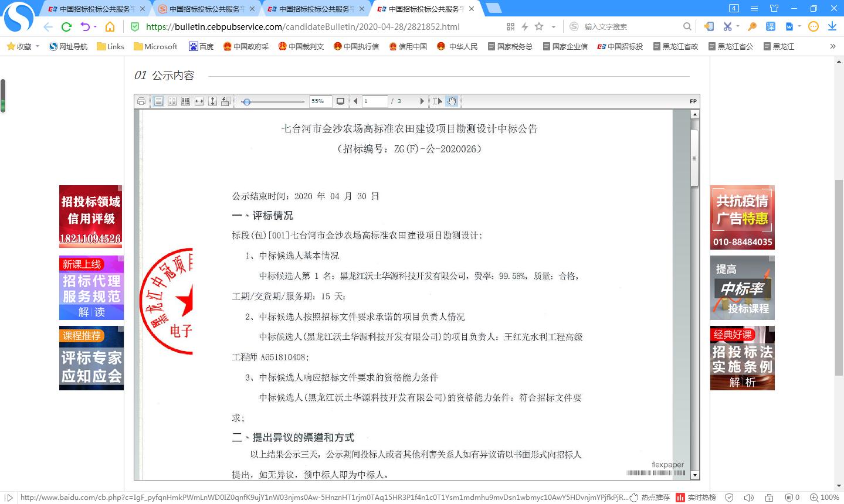Switch to two-page view in document viewer
This screenshot has width=844, height=504.
(172, 101)
